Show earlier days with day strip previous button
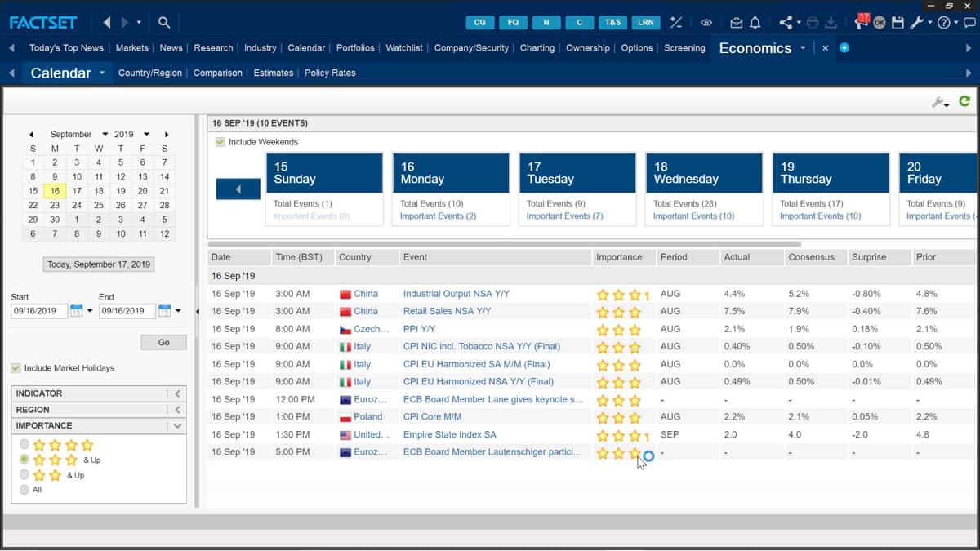The width and height of the screenshot is (980, 551). 238,189
